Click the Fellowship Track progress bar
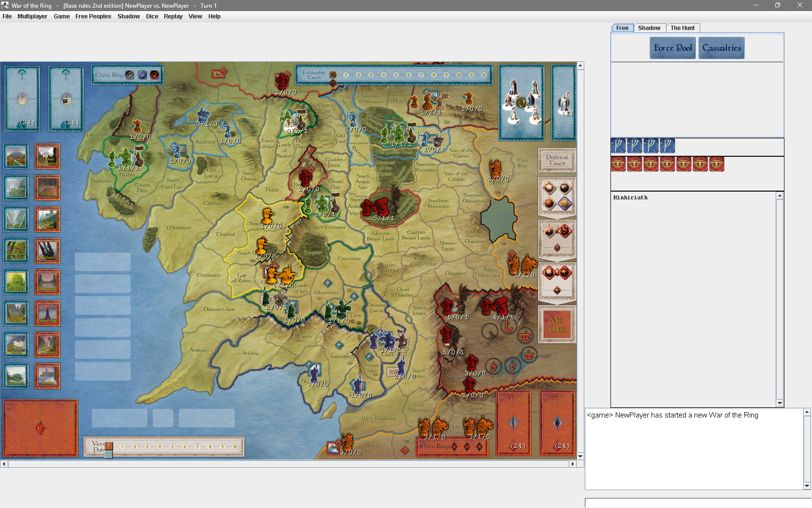The height and width of the screenshot is (508, 812). 394,75
